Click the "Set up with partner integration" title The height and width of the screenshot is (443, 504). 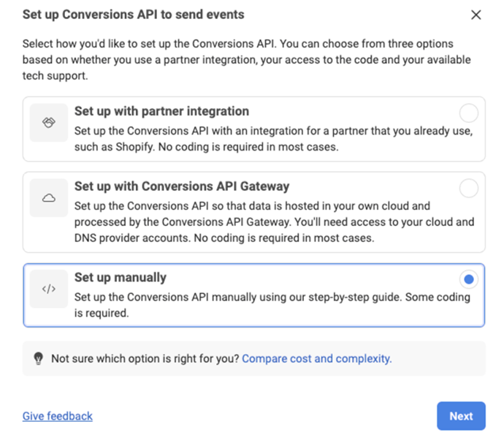tap(161, 111)
